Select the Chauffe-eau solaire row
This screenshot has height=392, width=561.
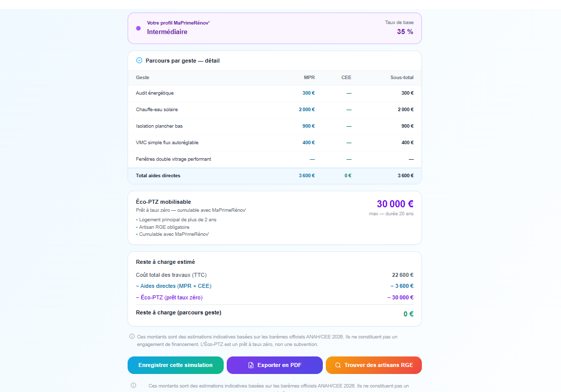click(275, 110)
